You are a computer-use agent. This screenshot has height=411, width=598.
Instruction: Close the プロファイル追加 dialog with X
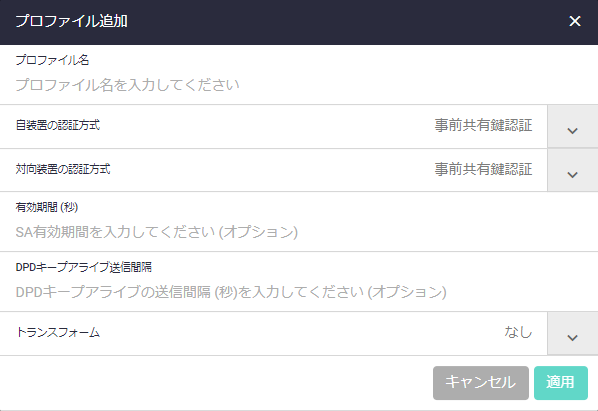[x=575, y=21]
